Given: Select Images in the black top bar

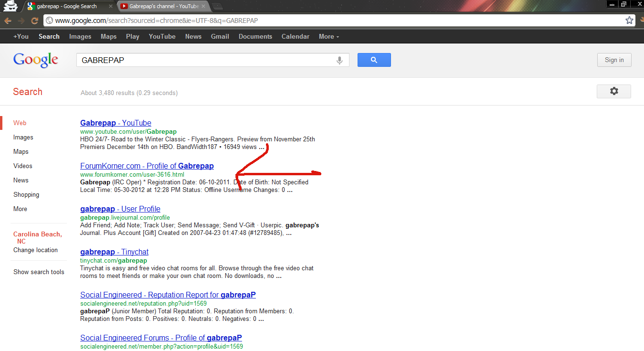Looking at the screenshot, I should (x=80, y=36).
